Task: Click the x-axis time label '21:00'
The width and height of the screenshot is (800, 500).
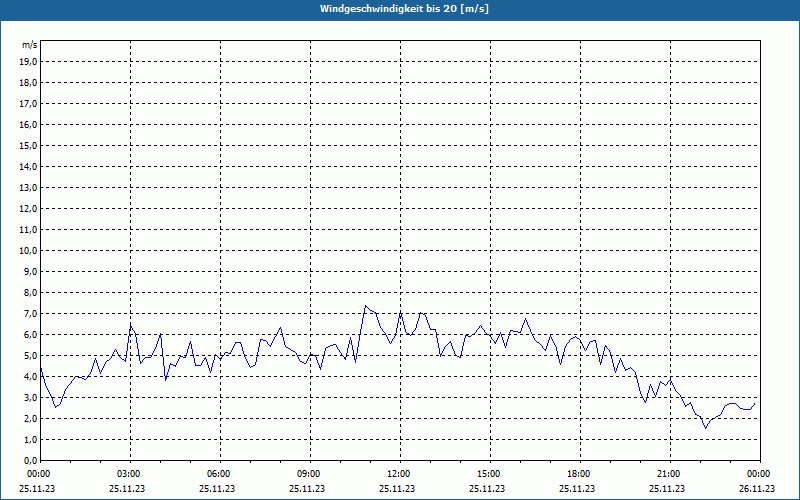Action: click(669, 474)
